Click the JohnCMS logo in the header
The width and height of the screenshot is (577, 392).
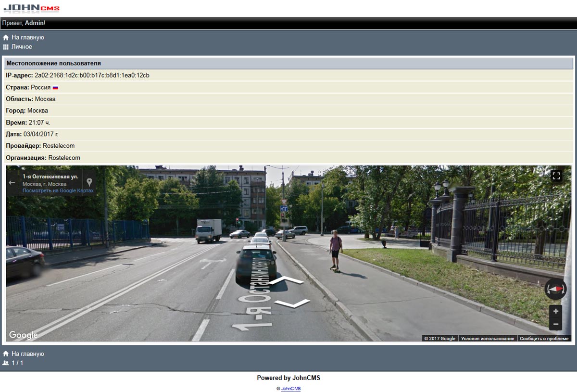pos(32,8)
